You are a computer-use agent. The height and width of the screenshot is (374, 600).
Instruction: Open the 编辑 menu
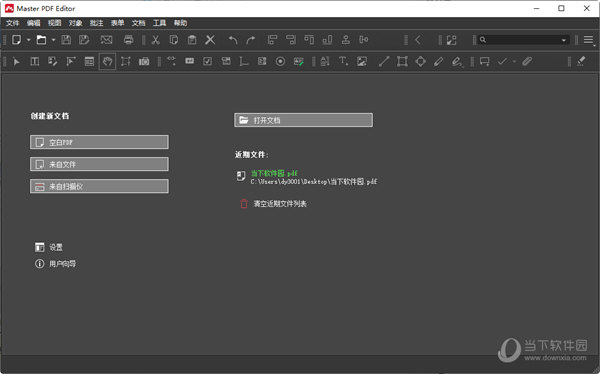click(x=33, y=23)
